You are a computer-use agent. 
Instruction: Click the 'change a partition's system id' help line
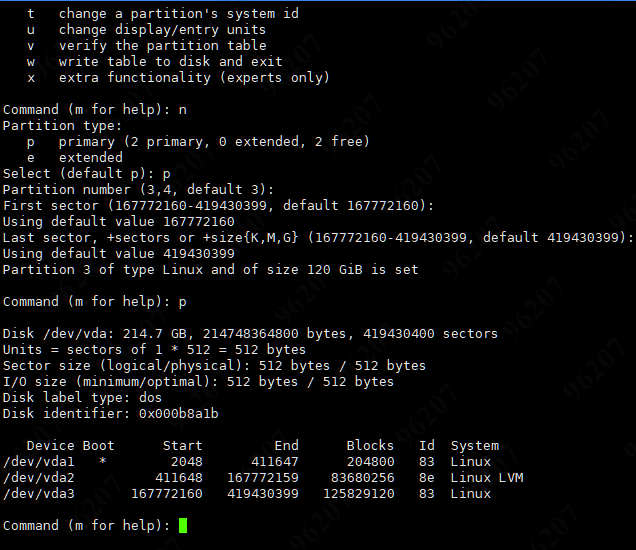[x=178, y=14]
